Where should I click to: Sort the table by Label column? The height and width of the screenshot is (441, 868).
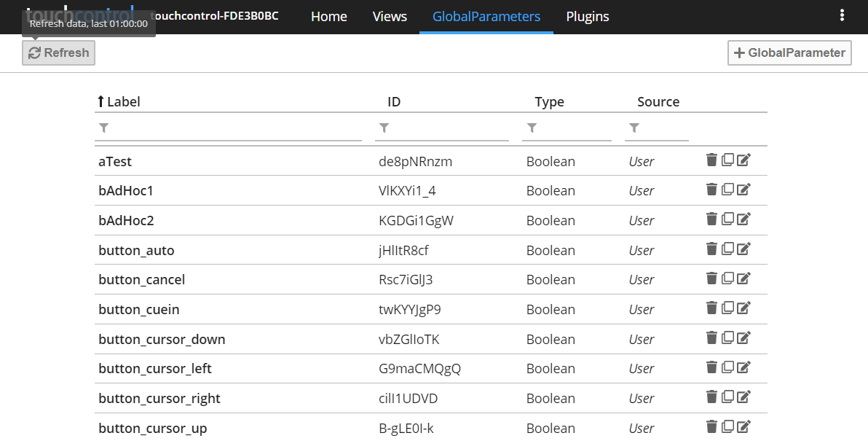tap(122, 102)
